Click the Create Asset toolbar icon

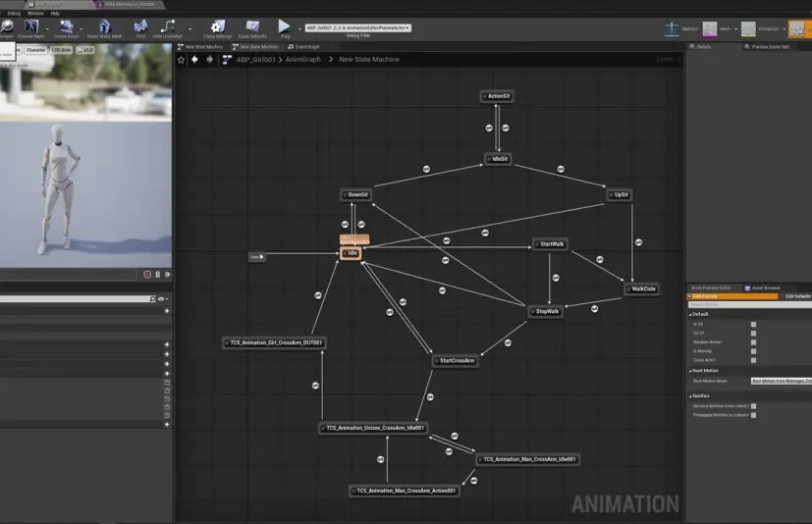click(67, 26)
